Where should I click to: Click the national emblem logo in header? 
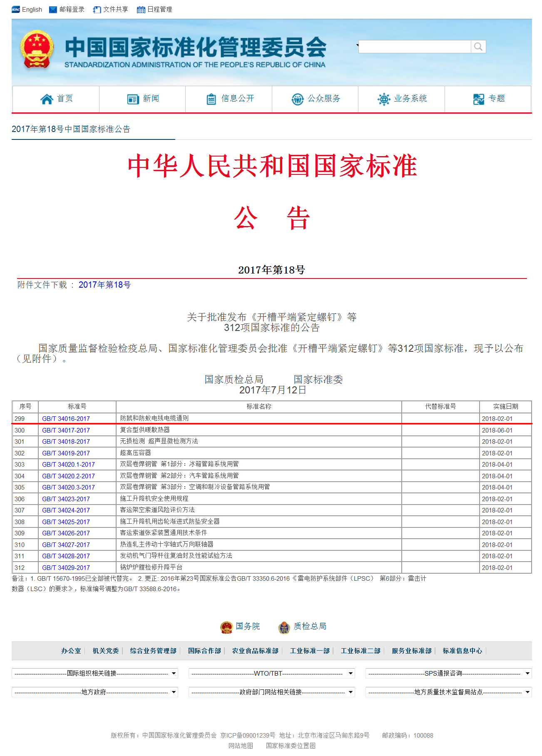pyautogui.click(x=37, y=50)
